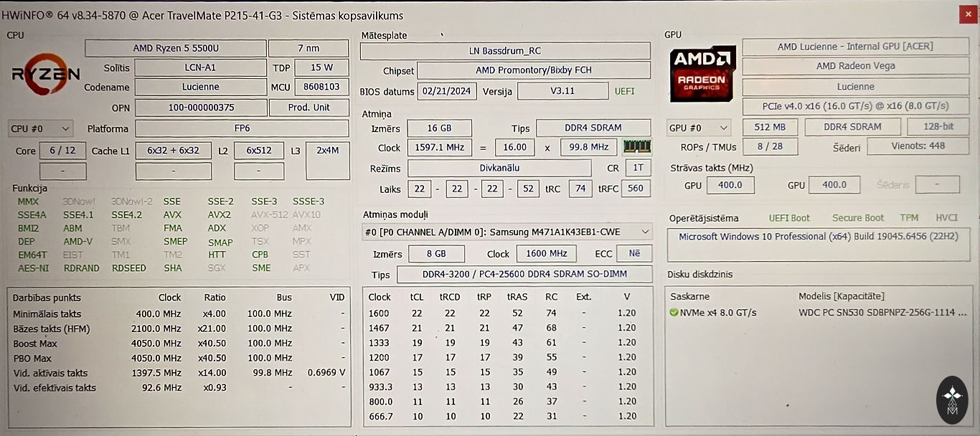Click the LN Bassdrum_RC motherboard field
Screen dimensions: 980x436
click(x=505, y=51)
